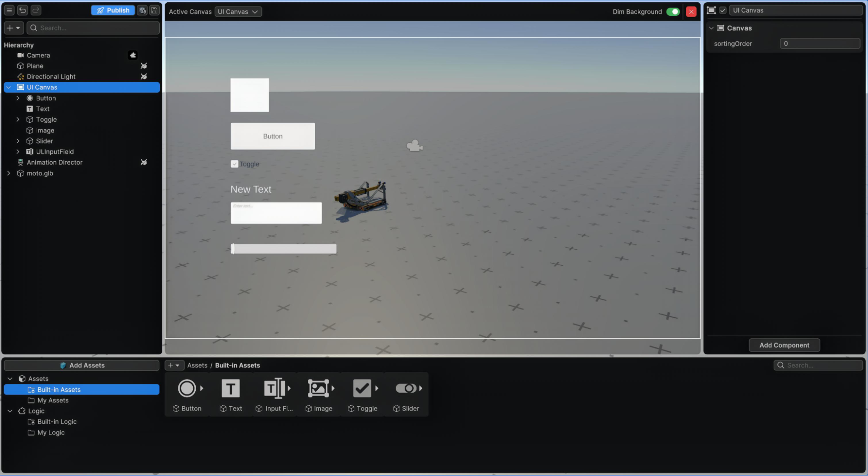Click the undo arrow button
Viewport: 868px width, 476px height.
point(22,10)
